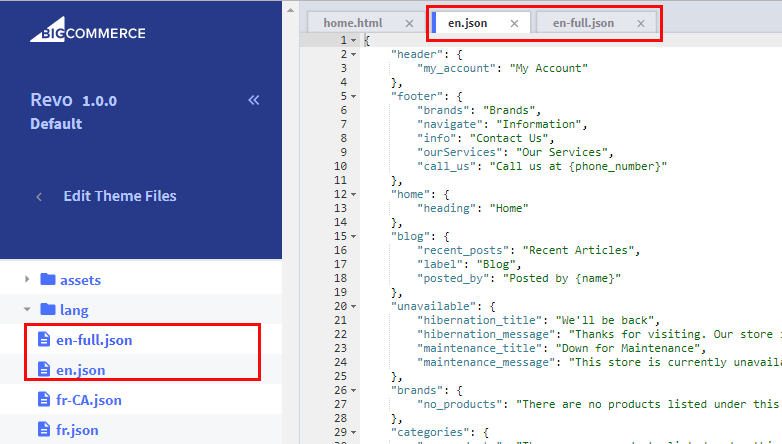Go back via Edit Theme Files link

click(x=120, y=197)
